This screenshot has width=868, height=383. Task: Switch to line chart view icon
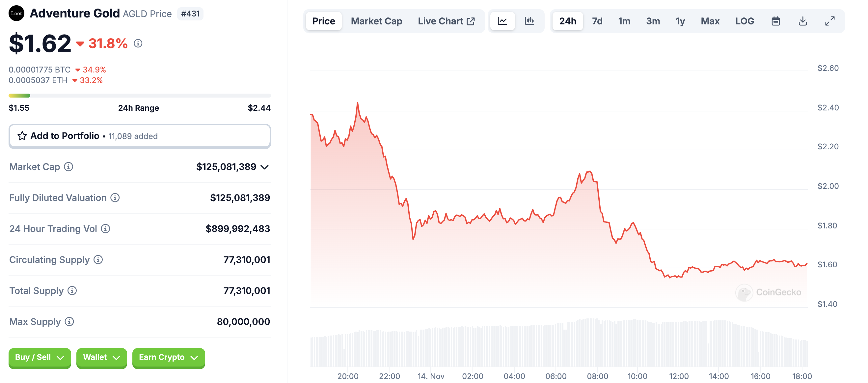coord(502,21)
